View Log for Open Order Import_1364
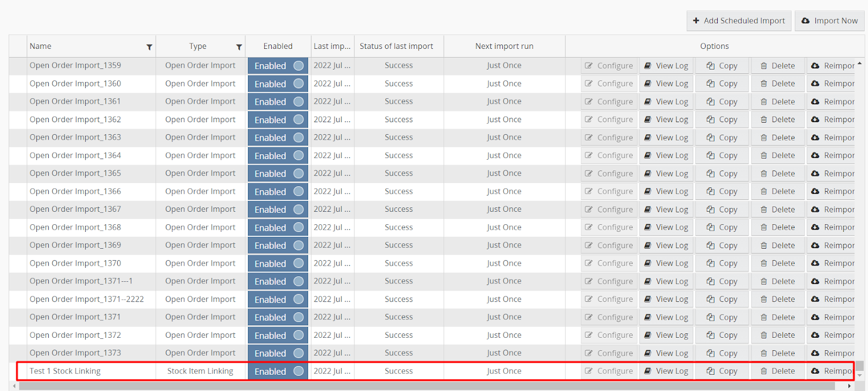 [x=666, y=155]
